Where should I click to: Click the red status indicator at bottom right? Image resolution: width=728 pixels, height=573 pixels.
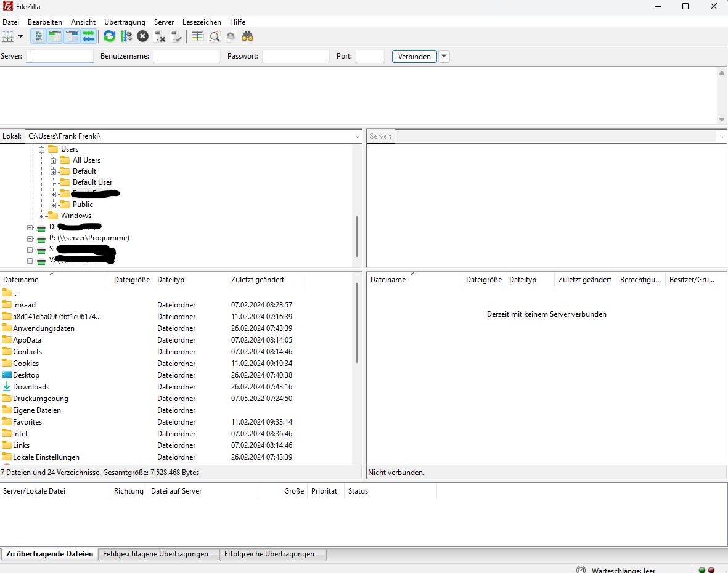[x=711, y=570]
